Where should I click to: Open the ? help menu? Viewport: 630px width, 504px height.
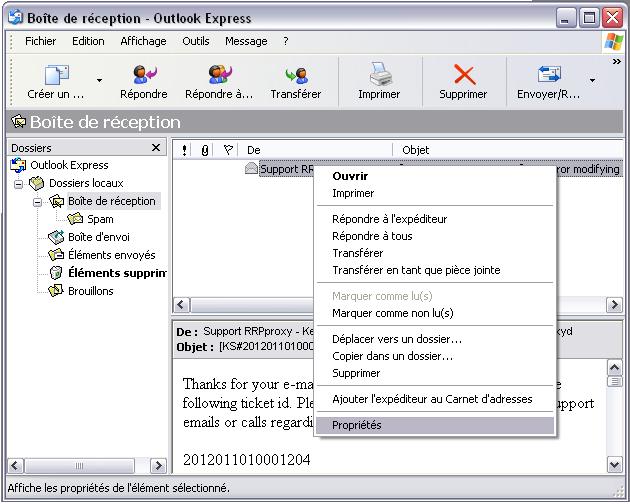point(285,41)
